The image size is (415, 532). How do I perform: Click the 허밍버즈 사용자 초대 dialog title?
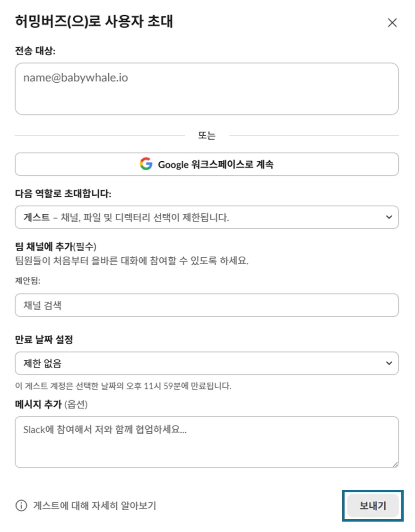point(94,22)
